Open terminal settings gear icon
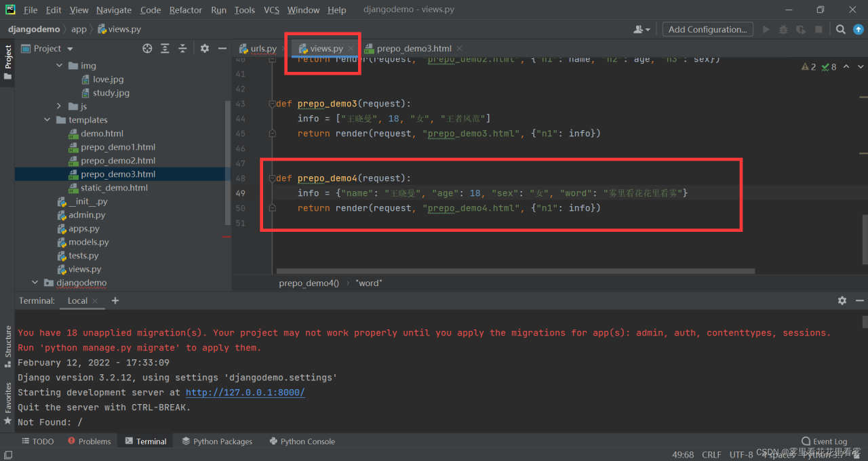 tap(842, 300)
